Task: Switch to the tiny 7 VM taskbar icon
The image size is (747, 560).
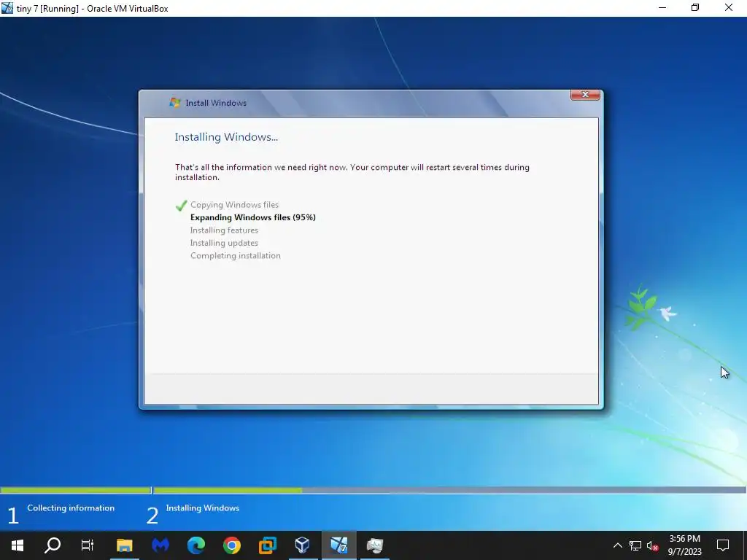Action: tap(338, 545)
